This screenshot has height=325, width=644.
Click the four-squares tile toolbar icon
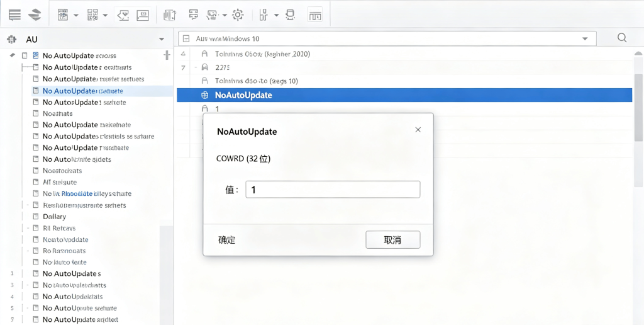click(x=92, y=15)
